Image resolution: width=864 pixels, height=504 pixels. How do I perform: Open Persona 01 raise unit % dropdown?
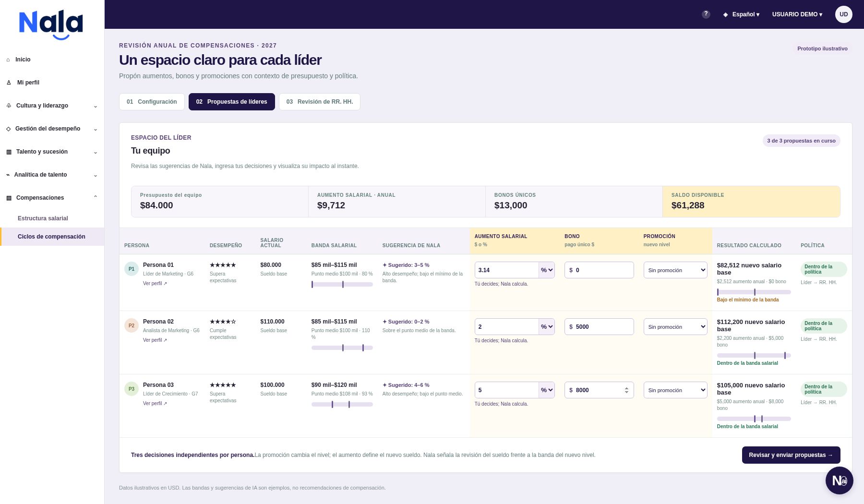547,270
